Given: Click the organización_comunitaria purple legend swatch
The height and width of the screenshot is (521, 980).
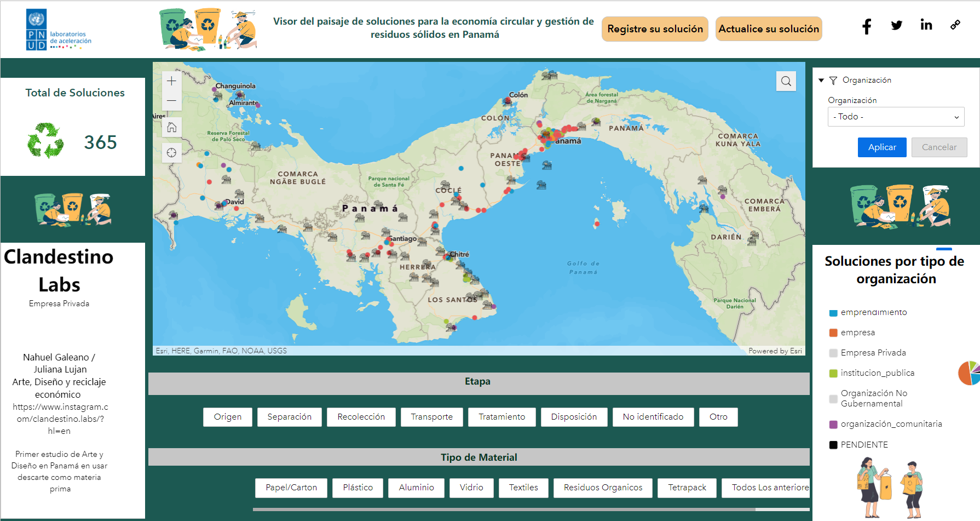Looking at the screenshot, I should click(x=833, y=424).
